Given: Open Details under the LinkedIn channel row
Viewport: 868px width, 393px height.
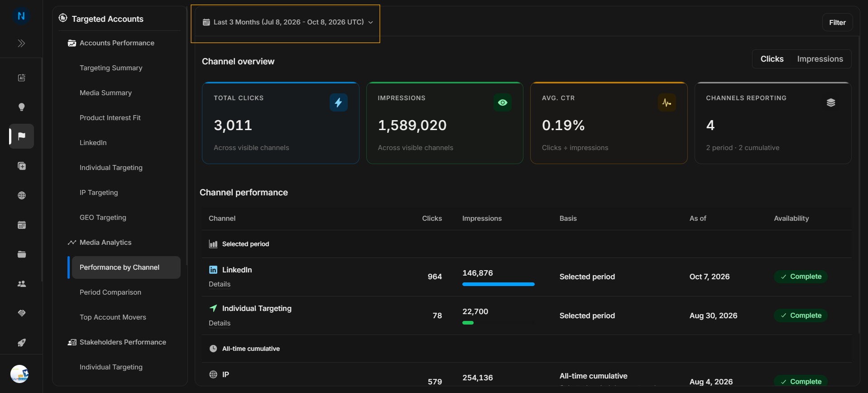Looking at the screenshot, I should point(220,284).
